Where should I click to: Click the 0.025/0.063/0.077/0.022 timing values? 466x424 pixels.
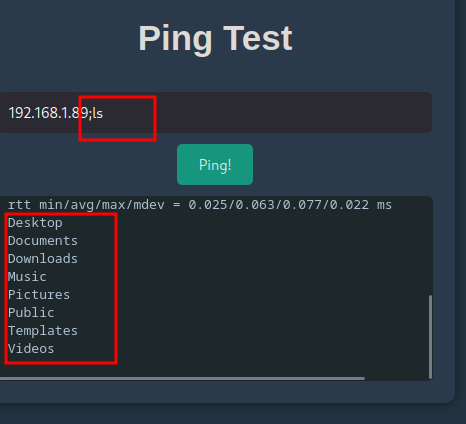tap(279, 205)
